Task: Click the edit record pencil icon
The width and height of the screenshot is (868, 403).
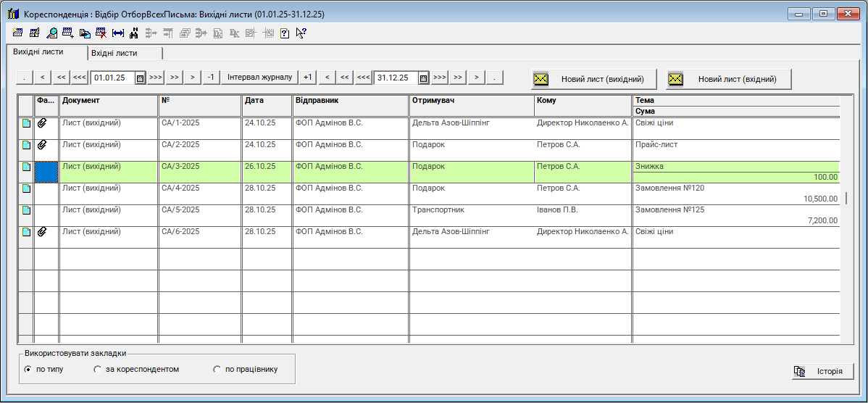Action: point(35,33)
